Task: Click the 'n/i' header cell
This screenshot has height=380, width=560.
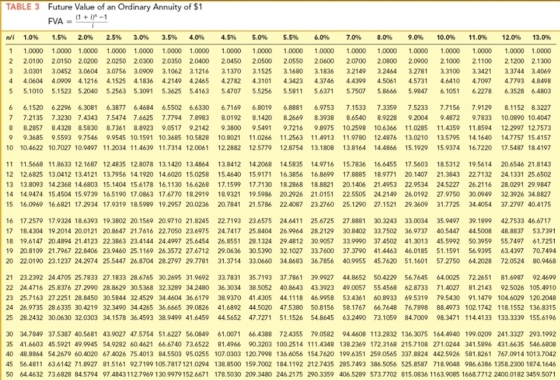Action: point(10,37)
